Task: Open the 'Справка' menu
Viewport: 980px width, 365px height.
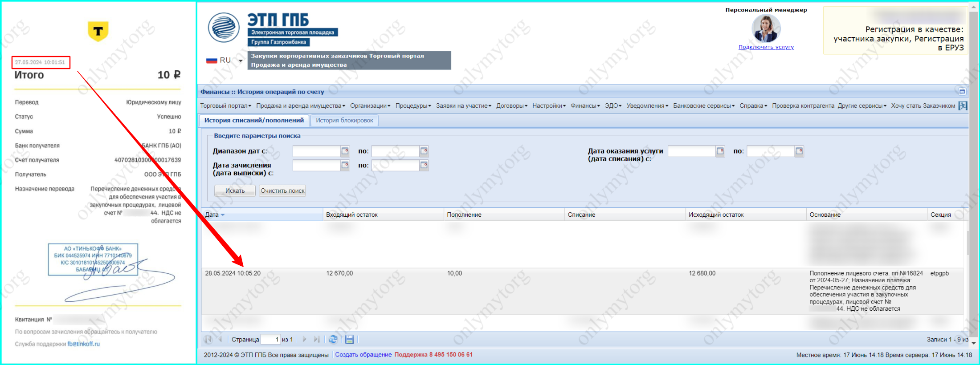Action: coord(753,106)
